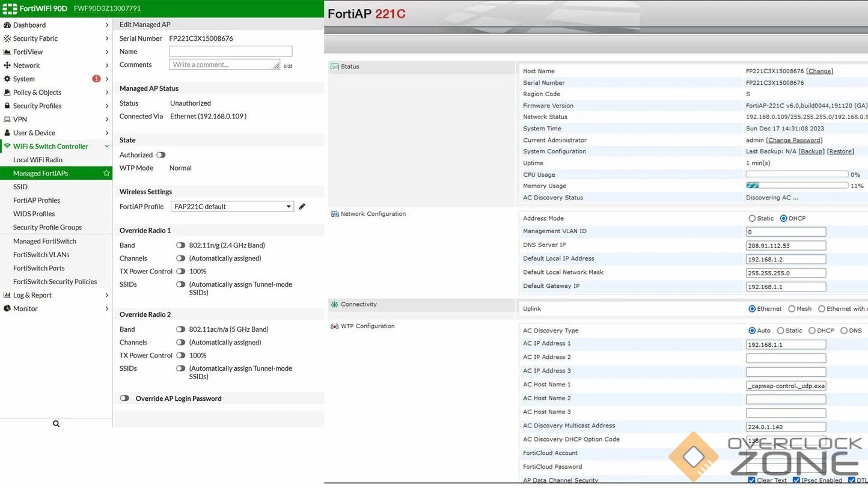Toggle the Authorized switch
Image resolution: width=868 pixels, height=488 pixels.
(x=161, y=155)
